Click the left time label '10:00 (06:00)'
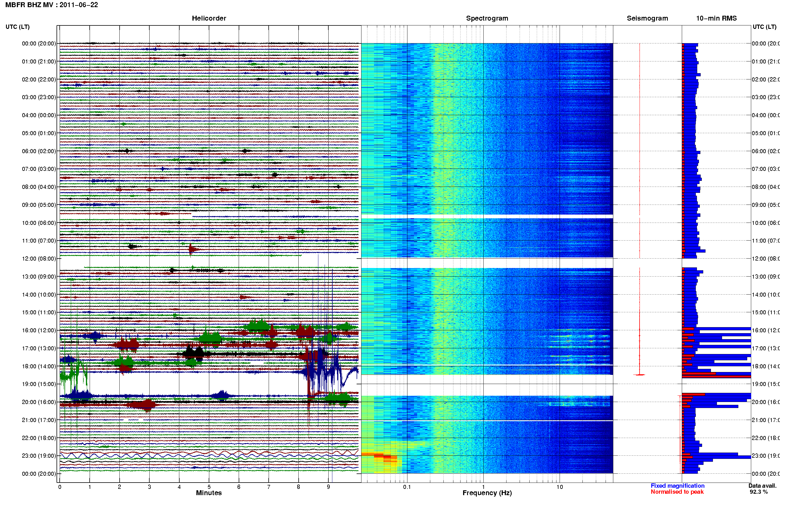812x508 pixels. click(39, 223)
